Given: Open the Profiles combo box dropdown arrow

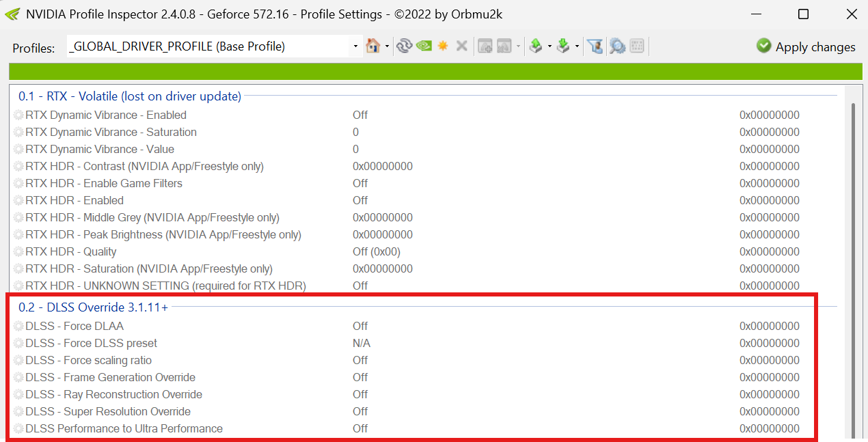Looking at the screenshot, I should pos(355,46).
